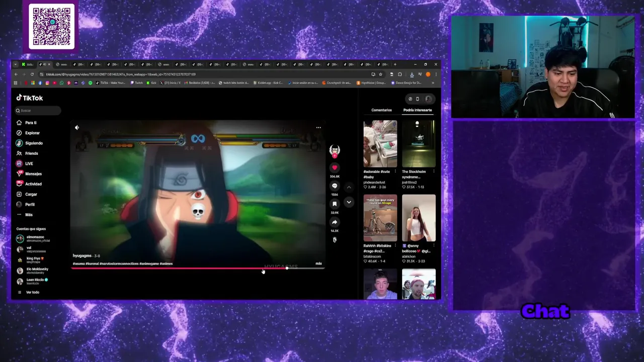644x362 pixels.
Task: Click the profile avatar in top-right pill
Action: click(x=428, y=99)
